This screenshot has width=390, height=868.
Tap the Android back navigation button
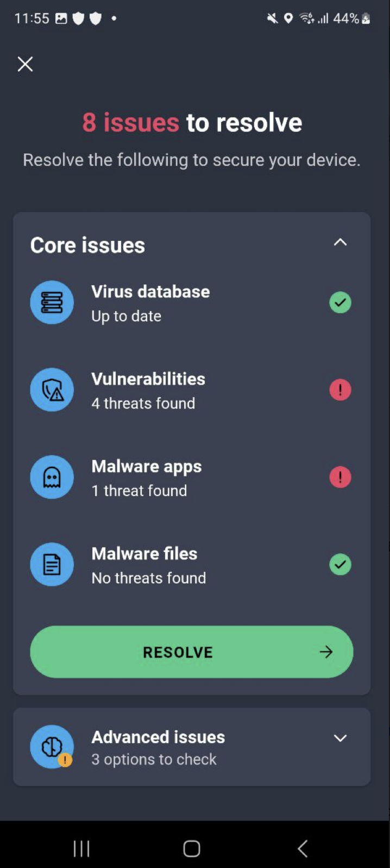(x=303, y=848)
